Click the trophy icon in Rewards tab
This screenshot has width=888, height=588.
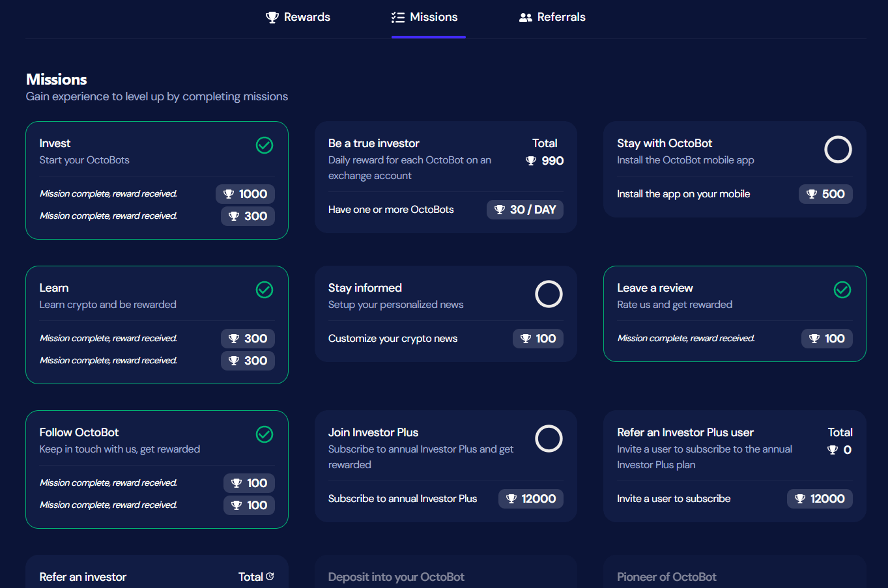[272, 18]
